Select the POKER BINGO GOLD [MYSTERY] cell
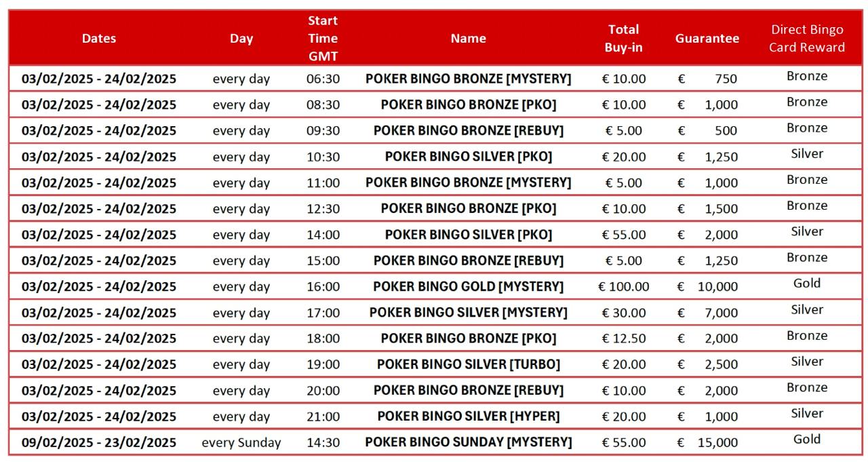The image size is (868, 462). click(x=468, y=286)
